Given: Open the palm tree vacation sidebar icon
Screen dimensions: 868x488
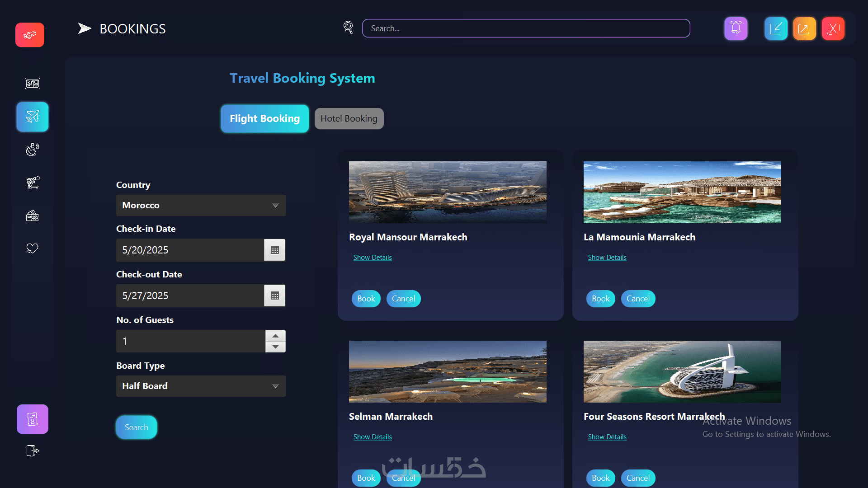Looking at the screenshot, I should (33, 183).
